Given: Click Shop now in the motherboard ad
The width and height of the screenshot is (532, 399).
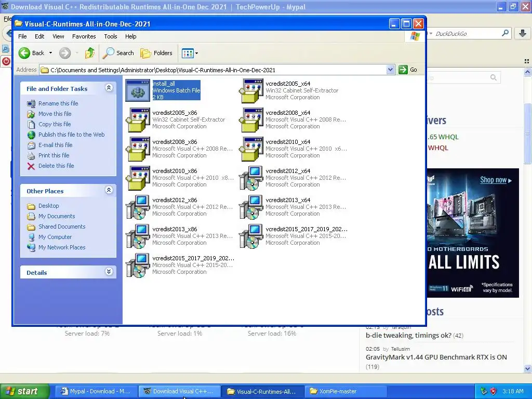Looking at the screenshot, I should pos(496,180).
